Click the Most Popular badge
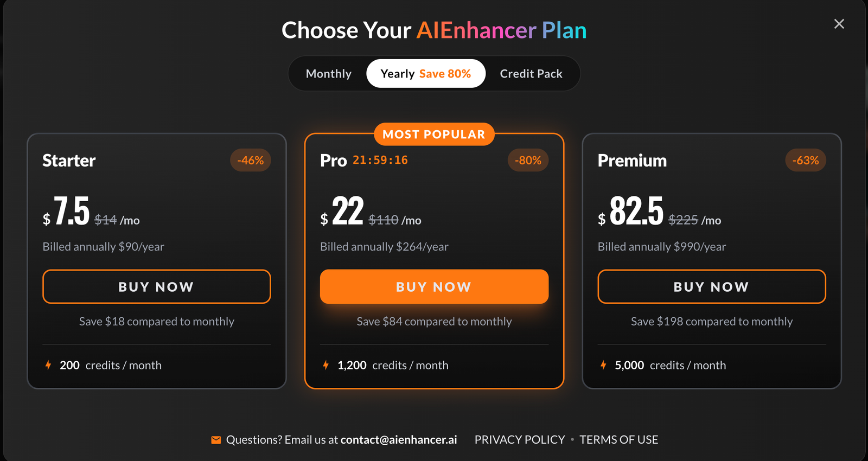This screenshot has width=868, height=461. pyautogui.click(x=434, y=135)
